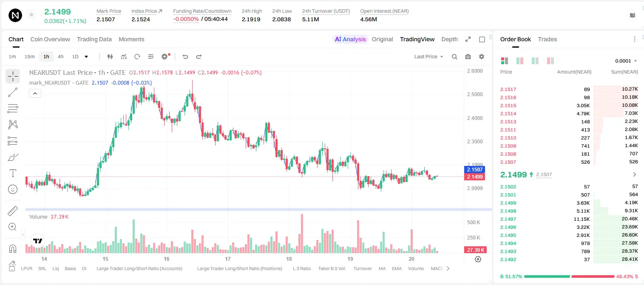Select the text annotation tool
Screen dimensions: 644x285
tap(13, 173)
